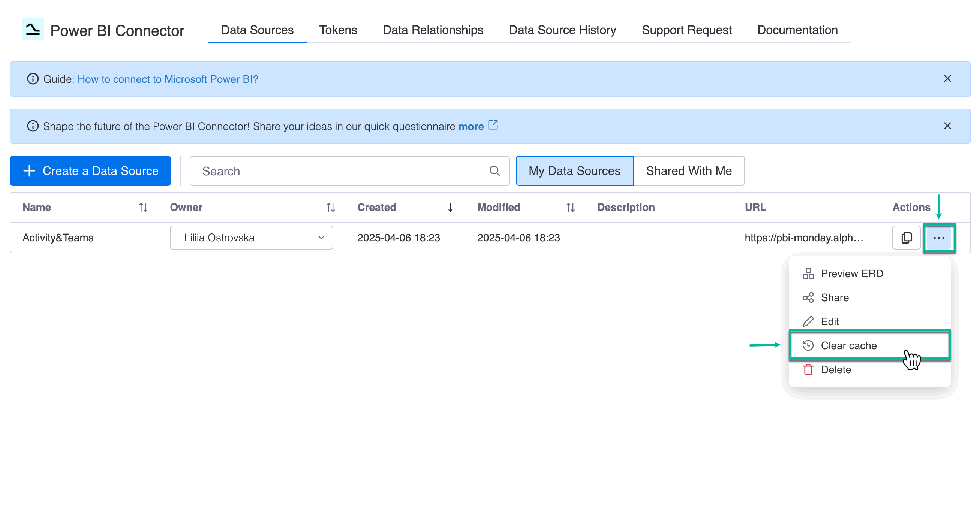980x517 pixels.
Task: Click the search magnifier icon
Action: click(494, 171)
